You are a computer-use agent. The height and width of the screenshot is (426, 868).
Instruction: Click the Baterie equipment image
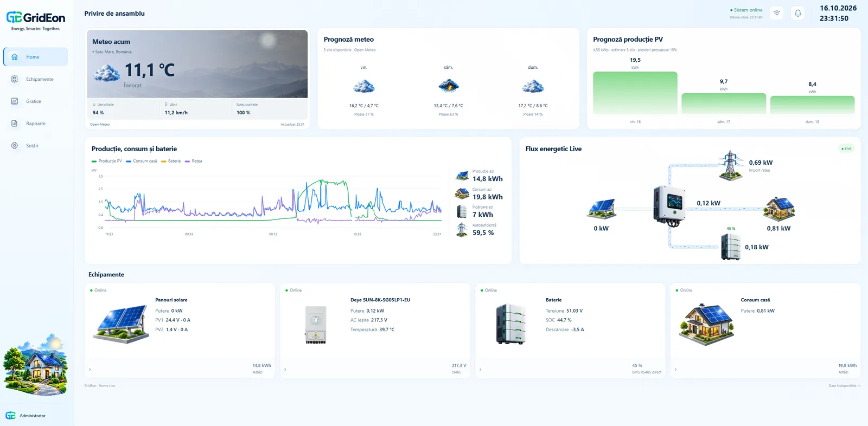click(x=511, y=324)
